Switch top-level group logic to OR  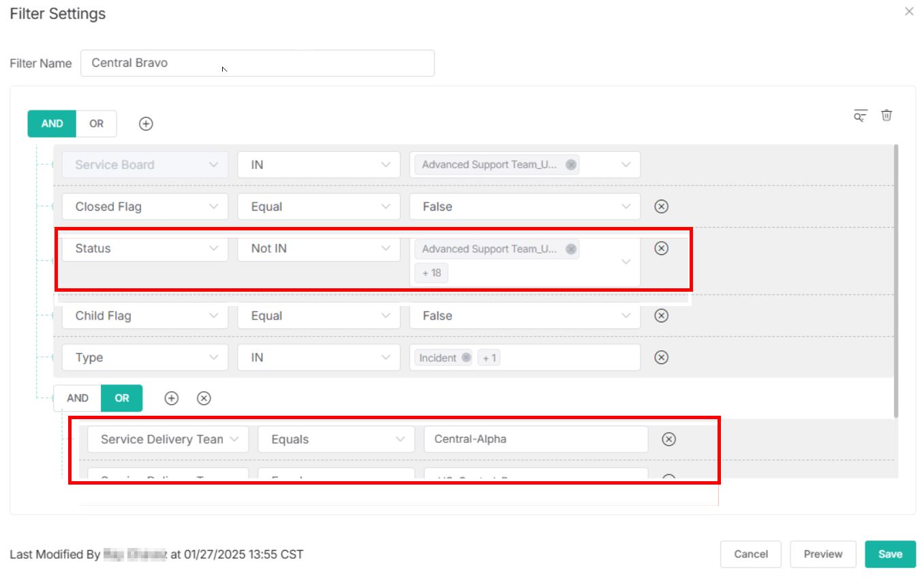click(97, 123)
